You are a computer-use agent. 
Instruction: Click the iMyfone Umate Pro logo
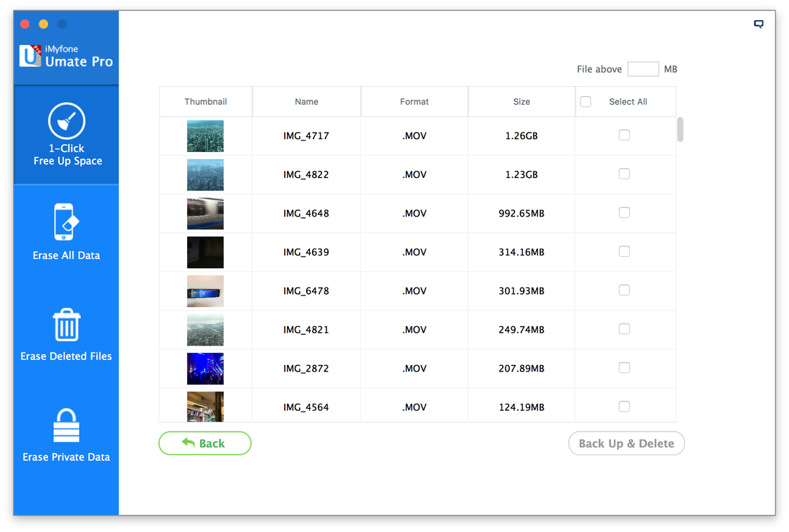pyautogui.click(x=66, y=56)
